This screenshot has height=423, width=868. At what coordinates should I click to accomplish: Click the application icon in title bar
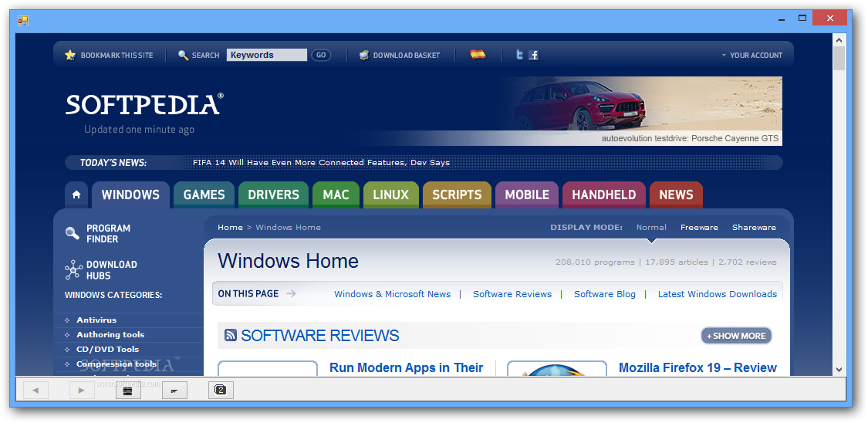[22, 21]
